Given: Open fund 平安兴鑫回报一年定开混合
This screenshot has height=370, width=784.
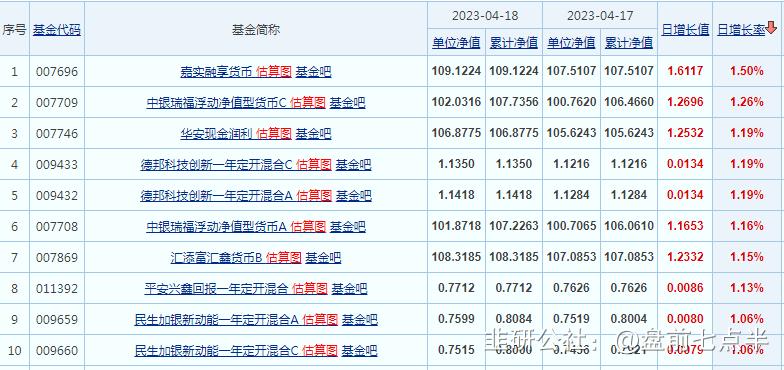Looking at the screenshot, I should (216, 289).
